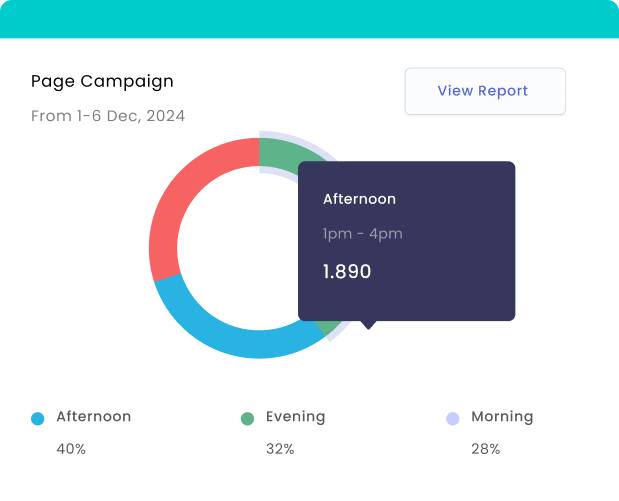The image size is (619, 501).
Task: Click the View Report button
Action: [485, 91]
